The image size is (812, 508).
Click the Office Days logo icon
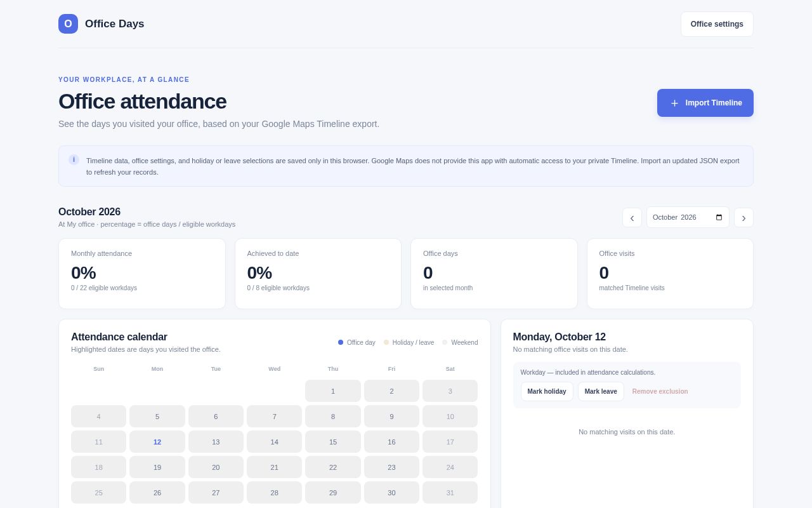[68, 24]
